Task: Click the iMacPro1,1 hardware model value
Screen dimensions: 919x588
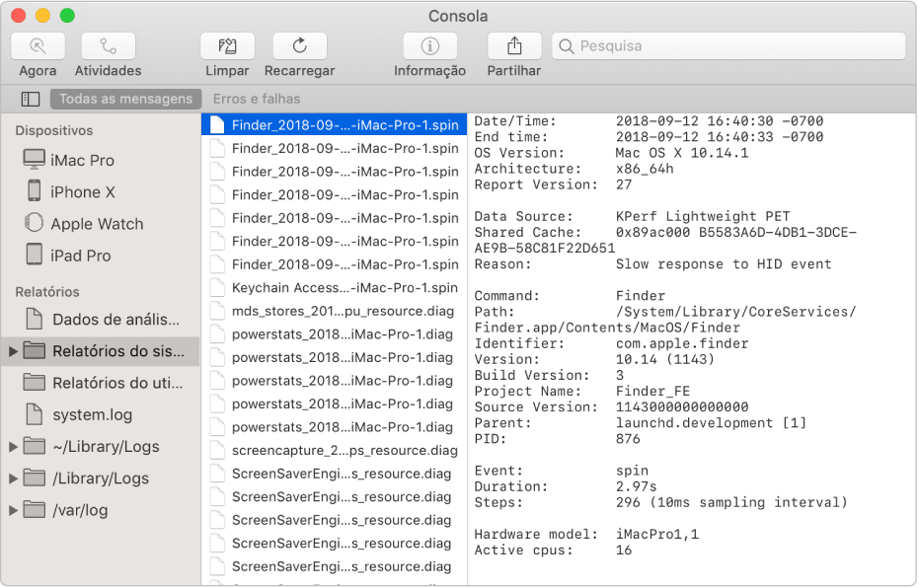Action: tap(657, 534)
